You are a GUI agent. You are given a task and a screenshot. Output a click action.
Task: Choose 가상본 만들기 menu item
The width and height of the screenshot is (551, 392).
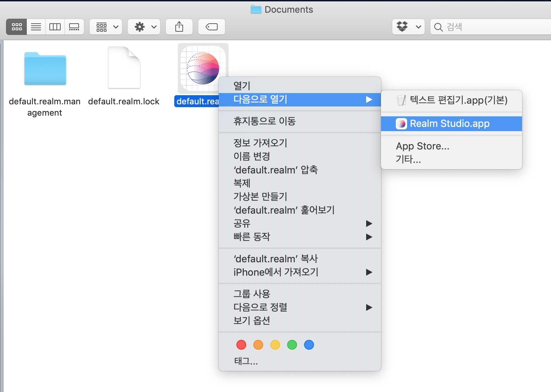(x=300, y=196)
